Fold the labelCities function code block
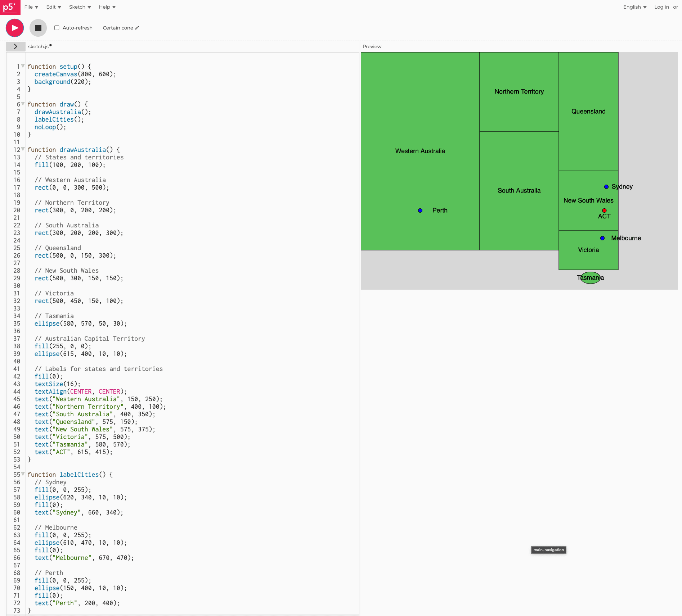682x616 pixels. (x=23, y=474)
